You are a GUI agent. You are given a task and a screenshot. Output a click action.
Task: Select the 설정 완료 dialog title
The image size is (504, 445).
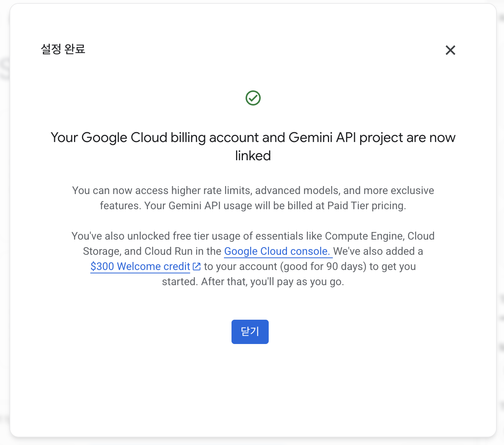pyautogui.click(x=63, y=49)
